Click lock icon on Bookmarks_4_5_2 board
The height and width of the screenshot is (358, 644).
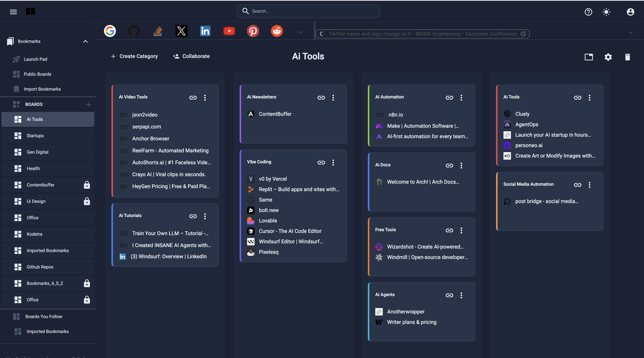(x=87, y=283)
